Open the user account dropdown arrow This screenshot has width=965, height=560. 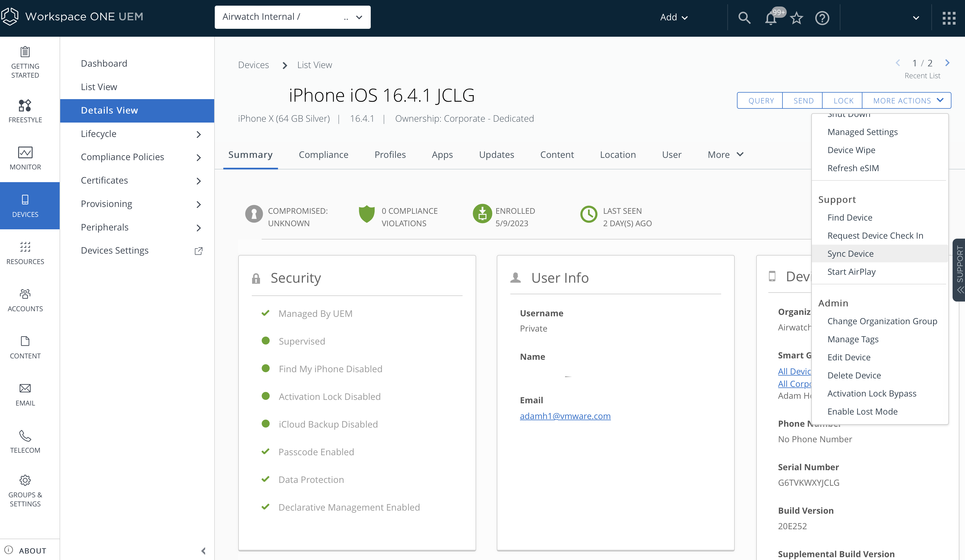point(916,18)
